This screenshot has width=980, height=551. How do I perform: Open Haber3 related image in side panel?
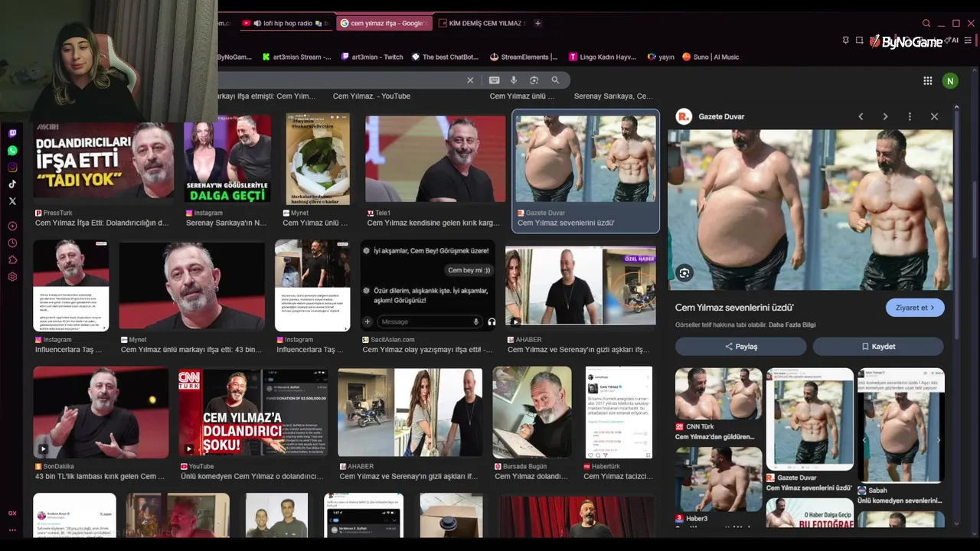pos(718,479)
